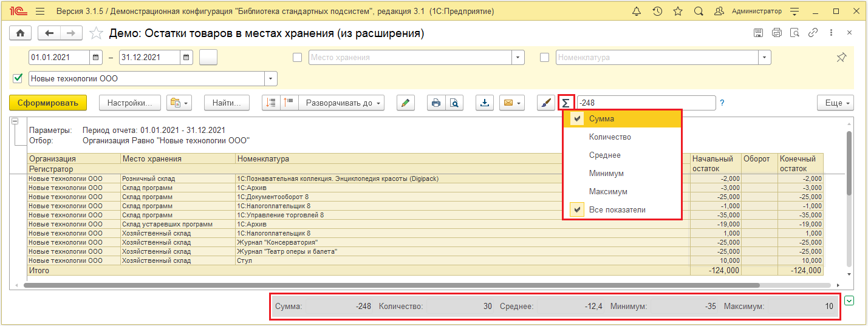The image size is (868, 326).
Task: Open the Еще dropdown menu
Action: click(835, 103)
